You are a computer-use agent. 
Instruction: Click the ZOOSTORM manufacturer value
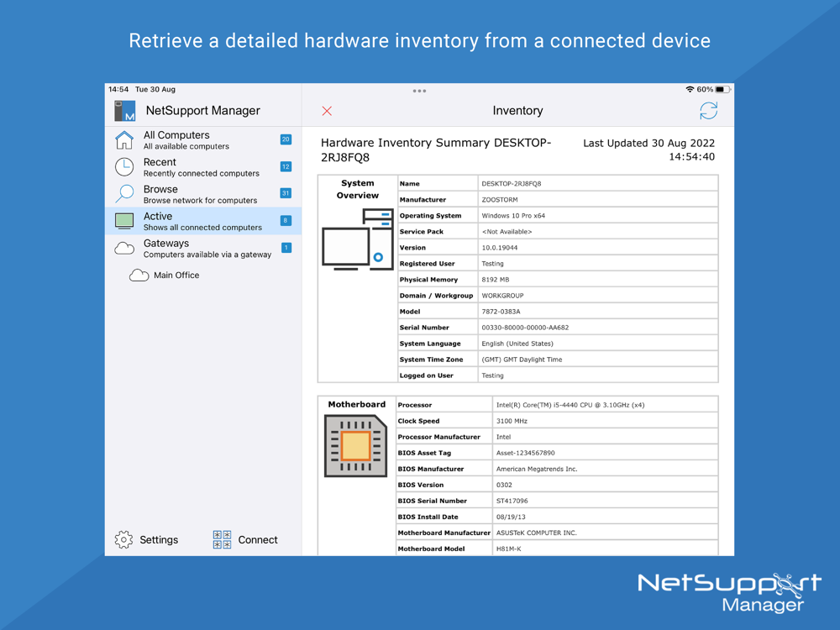click(x=499, y=200)
